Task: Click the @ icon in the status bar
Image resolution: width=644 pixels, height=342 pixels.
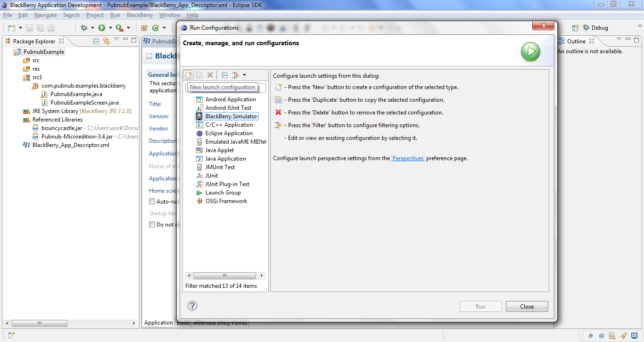Action: pos(602,336)
